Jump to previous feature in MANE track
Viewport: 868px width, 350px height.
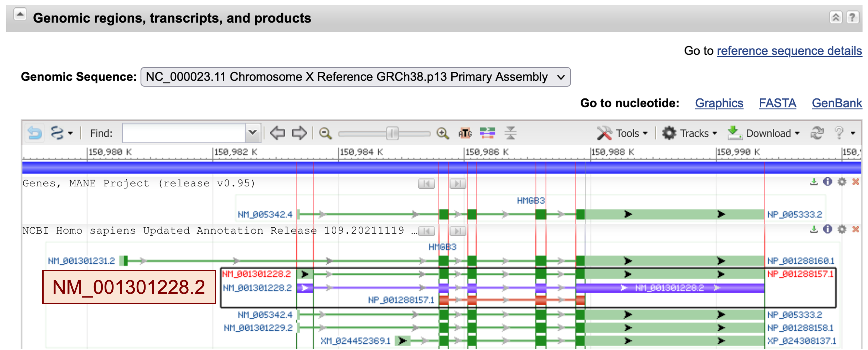coord(426,184)
